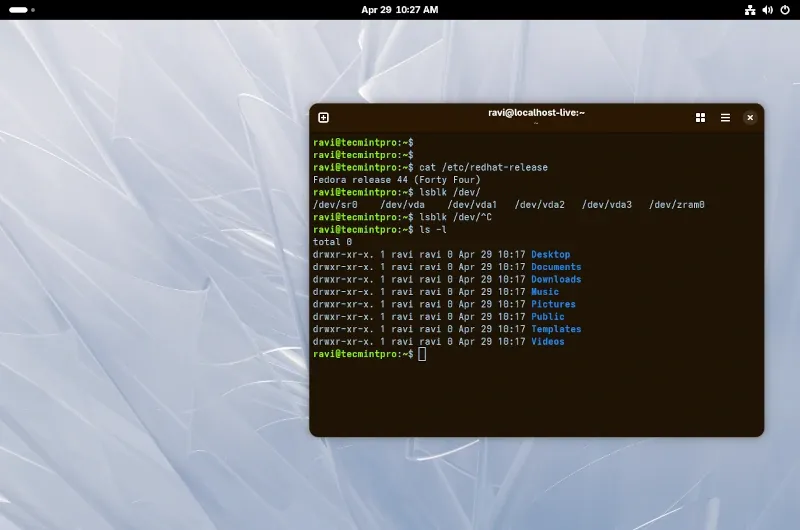Click the Public directory name
The width and height of the screenshot is (800, 530).
point(547,316)
